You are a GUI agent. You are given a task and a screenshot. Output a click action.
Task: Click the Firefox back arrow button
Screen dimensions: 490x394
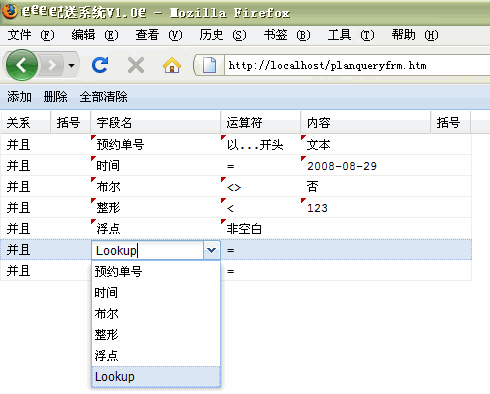point(22,65)
